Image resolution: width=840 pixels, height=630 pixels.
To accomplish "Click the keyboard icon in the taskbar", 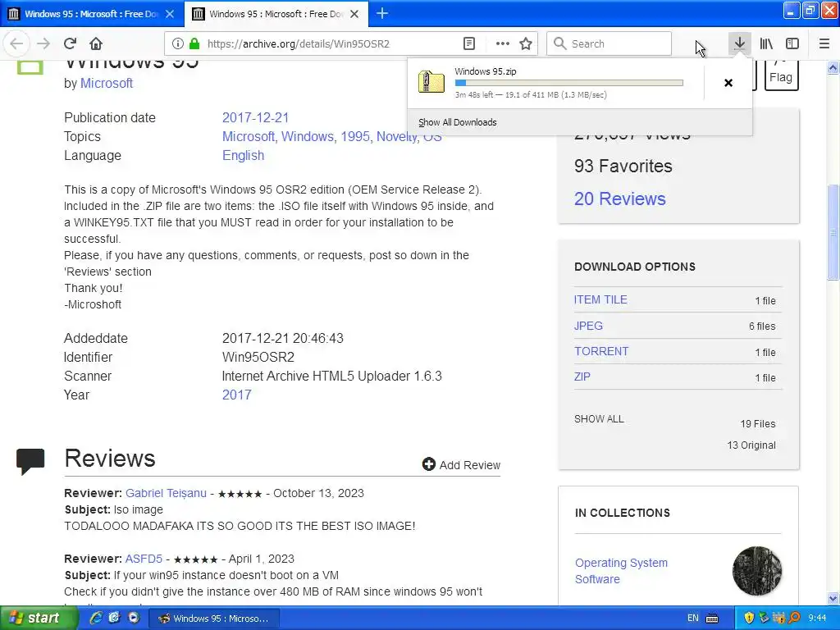I will tap(712, 619).
